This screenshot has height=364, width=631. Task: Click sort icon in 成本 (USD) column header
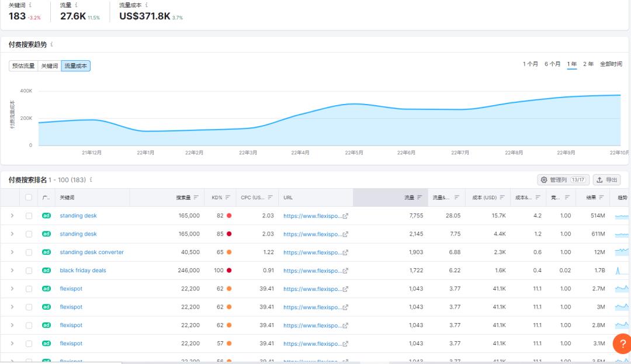pos(502,197)
